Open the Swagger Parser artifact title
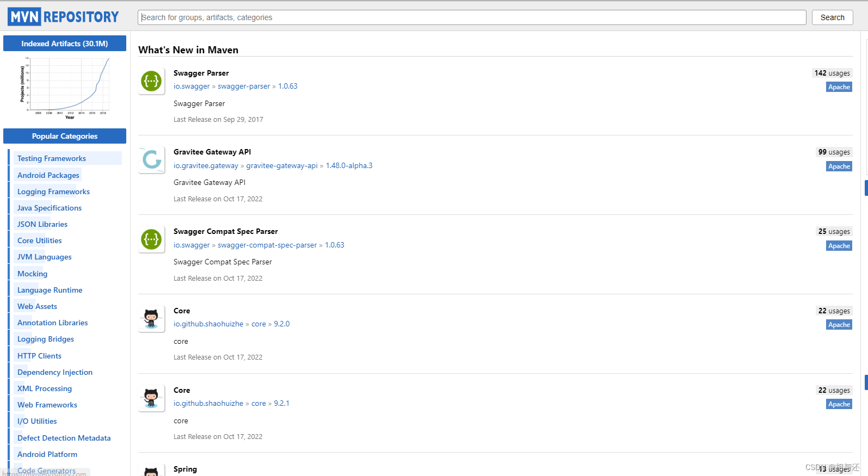 (x=201, y=73)
